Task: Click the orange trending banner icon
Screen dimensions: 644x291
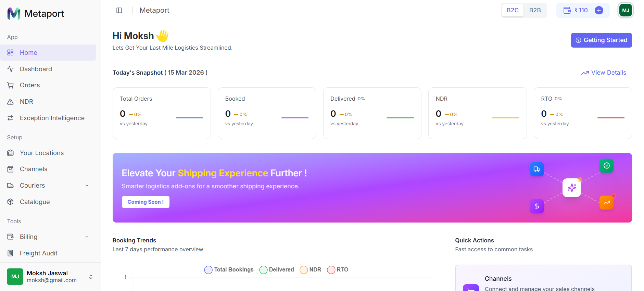Action: pyautogui.click(x=606, y=203)
